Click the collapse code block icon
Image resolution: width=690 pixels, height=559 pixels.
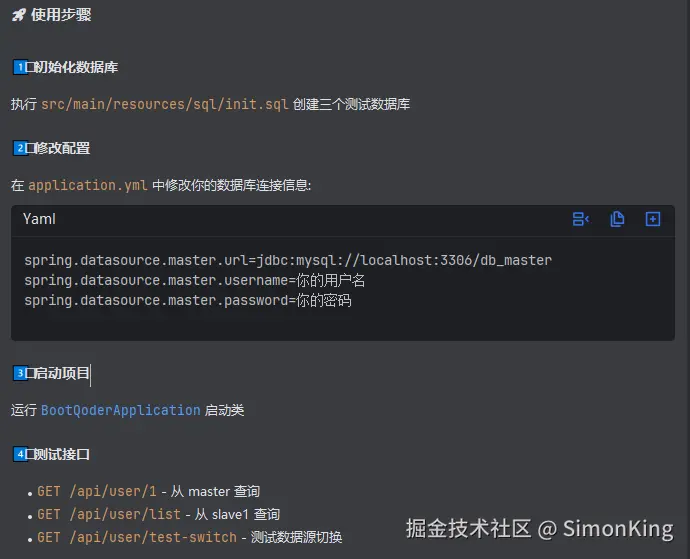(x=580, y=219)
